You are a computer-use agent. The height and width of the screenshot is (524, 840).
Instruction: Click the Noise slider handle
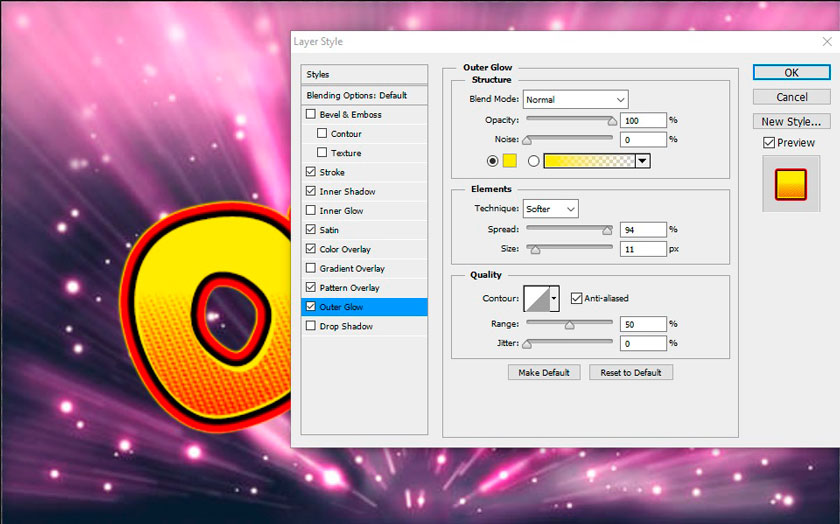click(x=527, y=141)
